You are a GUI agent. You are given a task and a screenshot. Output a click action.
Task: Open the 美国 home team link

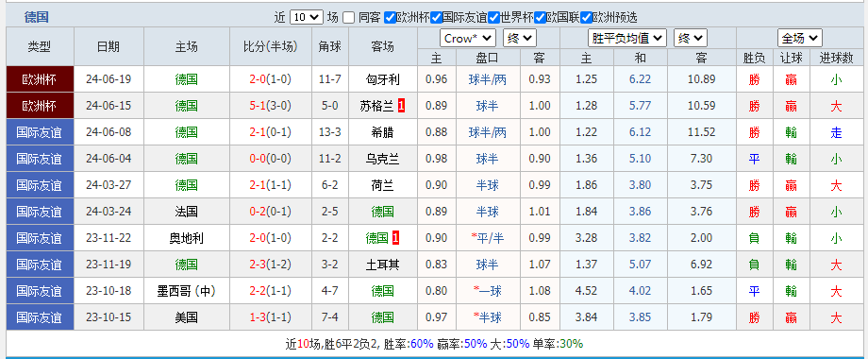(187, 318)
